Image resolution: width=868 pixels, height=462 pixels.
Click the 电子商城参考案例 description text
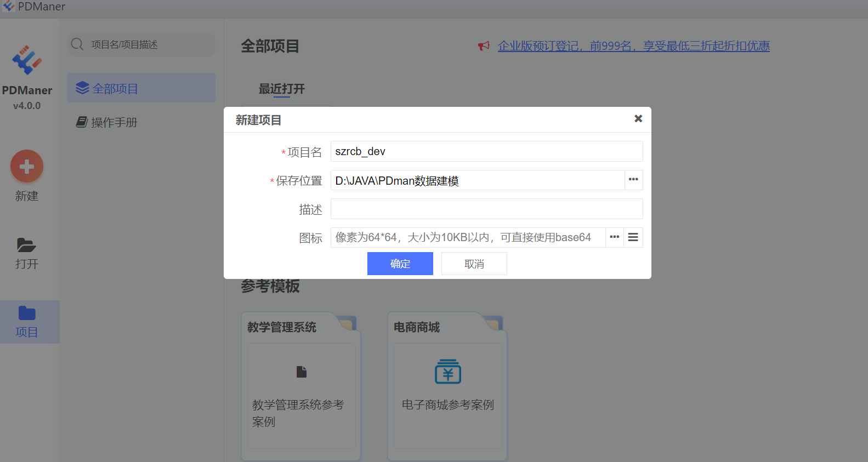[x=448, y=405]
